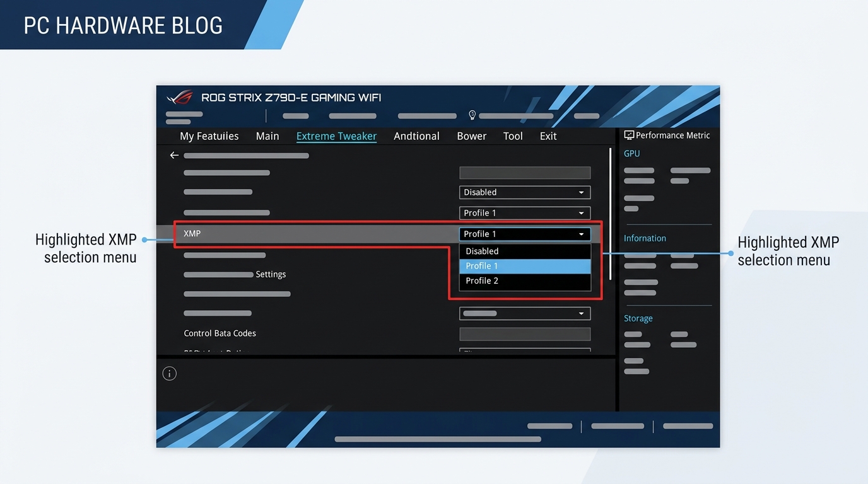Click the input field beside Control Bata Codes
Viewport: 868px width, 484px height.
[x=525, y=334]
